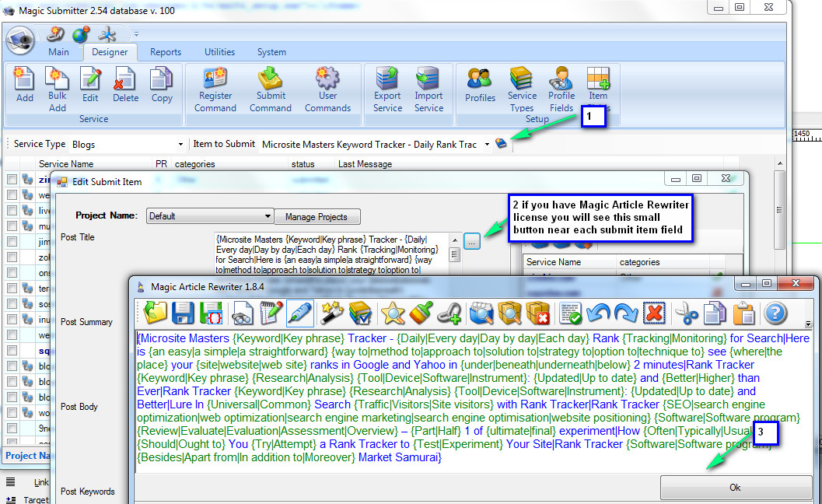Open the System ribbon tab
This screenshot has height=504, width=822.
tap(271, 52)
